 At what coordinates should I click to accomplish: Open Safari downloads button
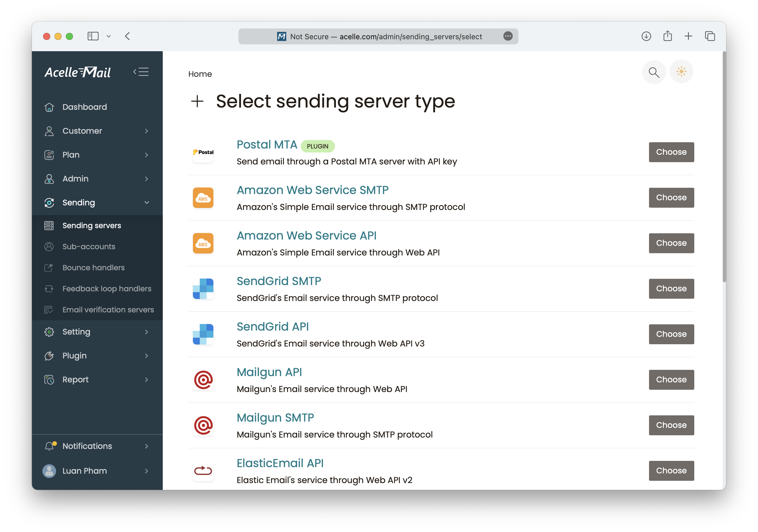tap(646, 36)
